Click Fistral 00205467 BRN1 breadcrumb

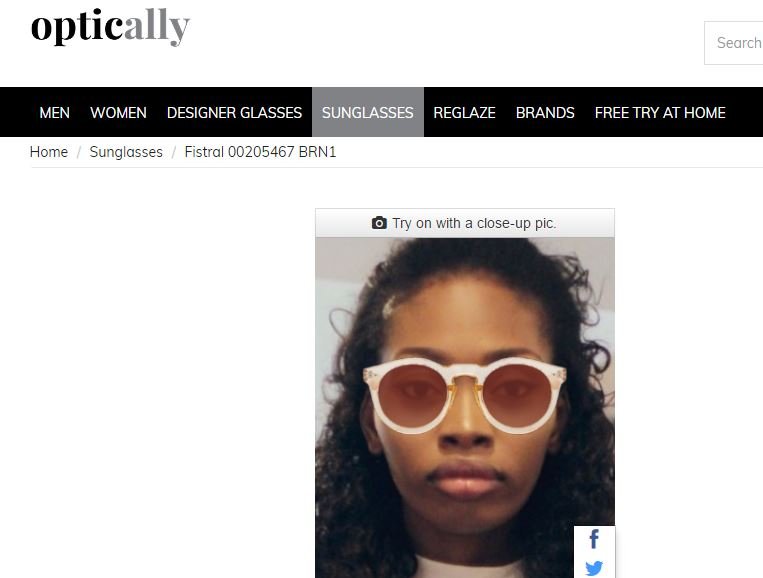tap(260, 152)
